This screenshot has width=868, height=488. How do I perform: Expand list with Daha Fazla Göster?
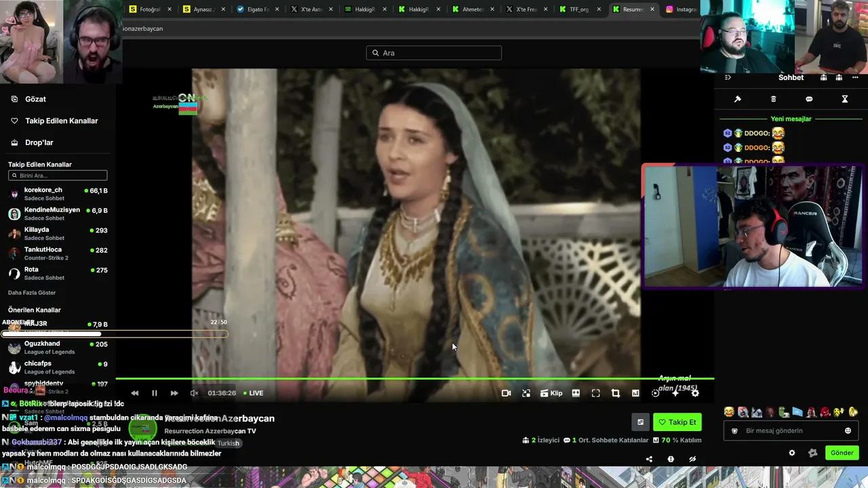pyautogui.click(x=32, y=293)
